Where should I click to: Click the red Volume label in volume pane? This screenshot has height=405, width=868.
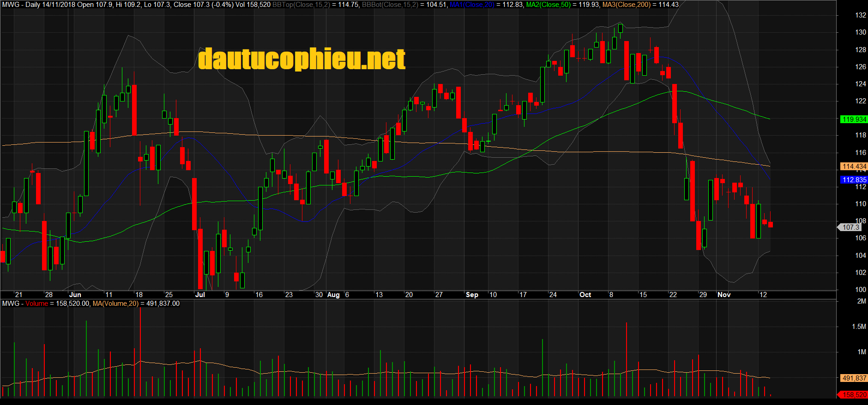(36, 304)
